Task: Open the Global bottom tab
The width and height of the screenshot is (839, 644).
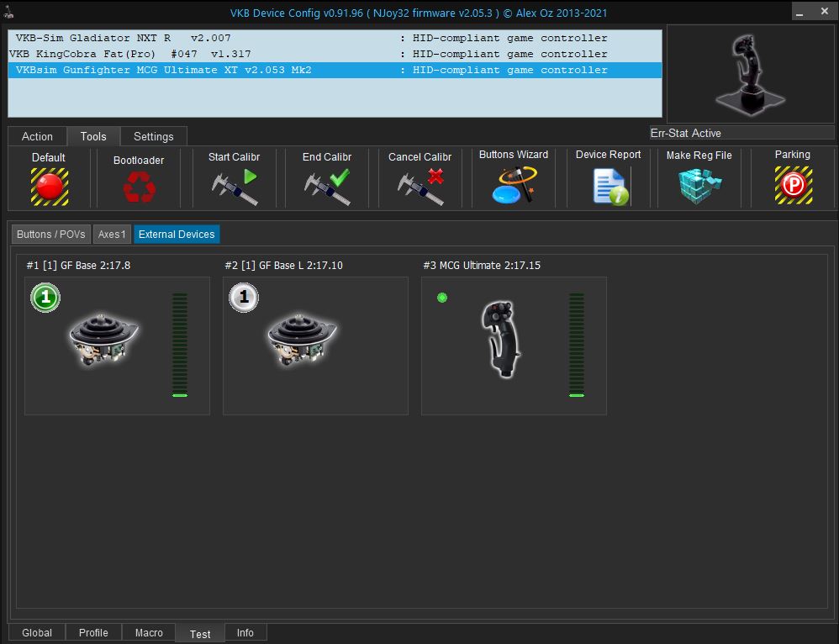Action: click(37, 633)
